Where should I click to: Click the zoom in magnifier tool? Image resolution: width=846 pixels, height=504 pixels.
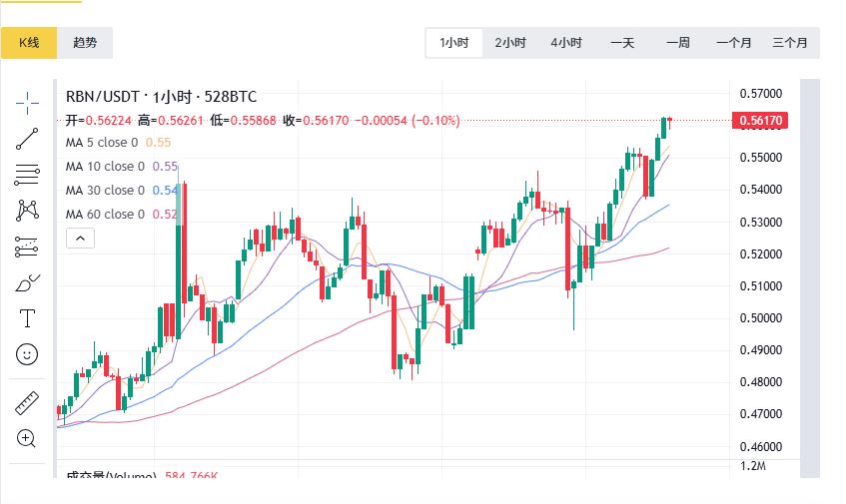click(x=27, y=437)
